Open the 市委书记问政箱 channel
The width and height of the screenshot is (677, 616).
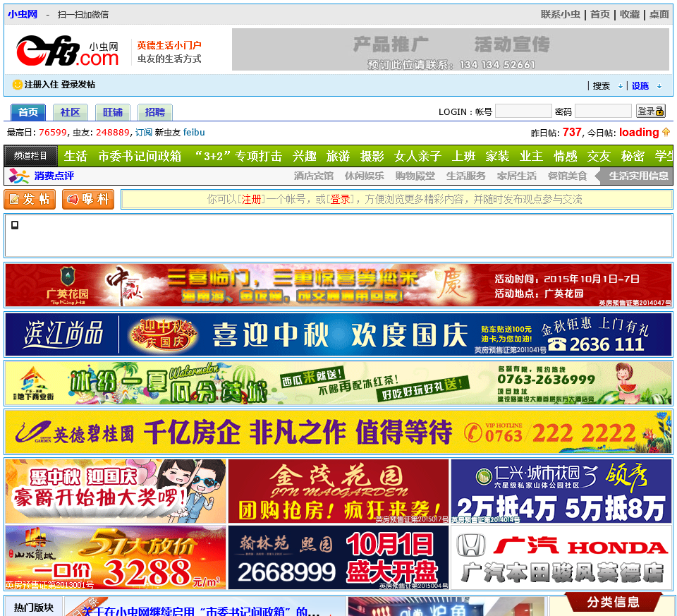pos(140,156)
